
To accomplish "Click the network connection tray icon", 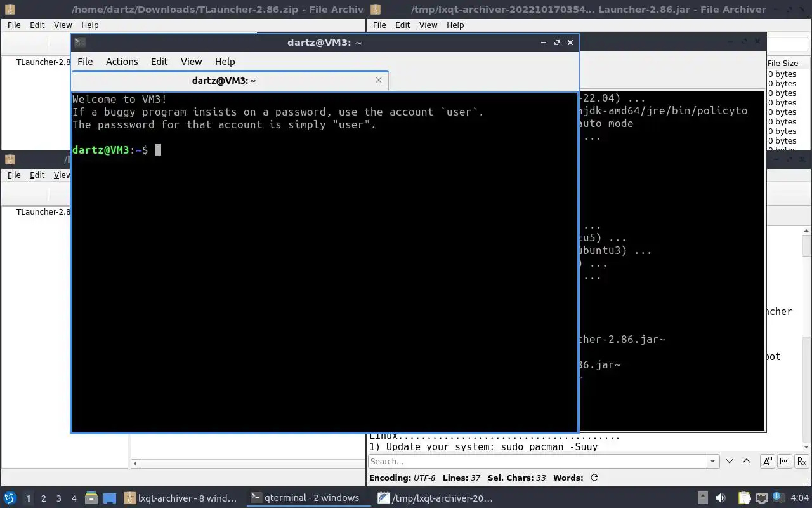I will (x=762, y=498).
